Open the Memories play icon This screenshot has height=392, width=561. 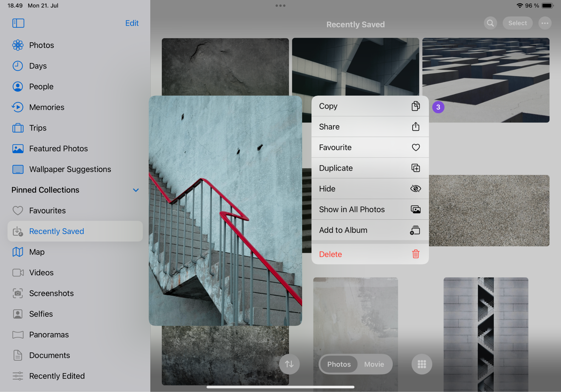coord(18,107)
